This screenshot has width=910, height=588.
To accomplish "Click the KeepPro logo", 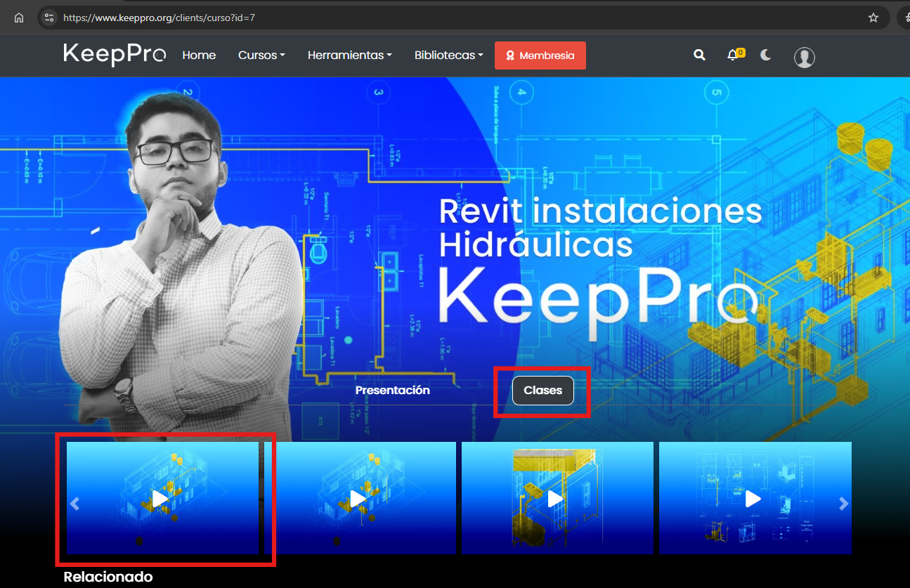I will coord(114,55).
